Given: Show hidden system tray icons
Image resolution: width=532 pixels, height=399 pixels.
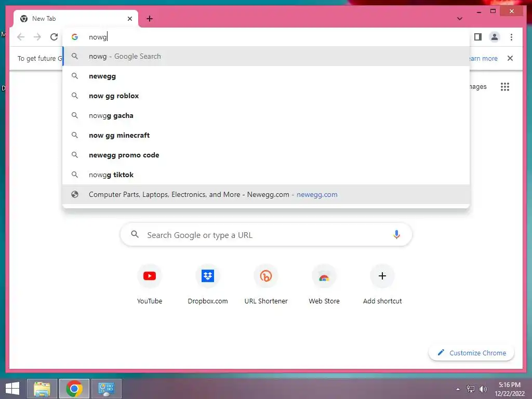Looking at the screenshot, I should (x=458, y=389).
